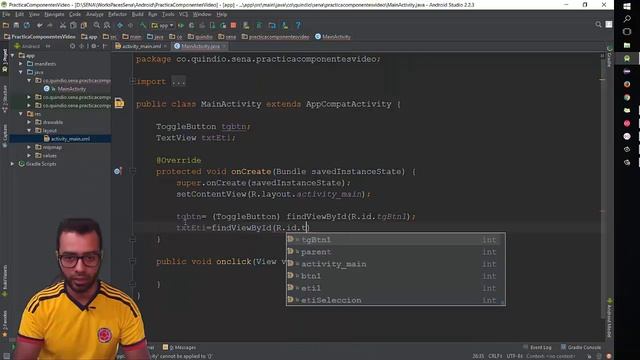The image size is (640, 360).
Task: Click Scroll from Source target icon
Action: pyautogui.click(x=73, y=46)
